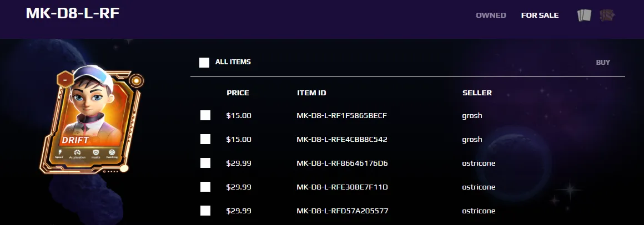Tick checkbox for item MK-D8-L-RFE30BE7F11D

205,187
